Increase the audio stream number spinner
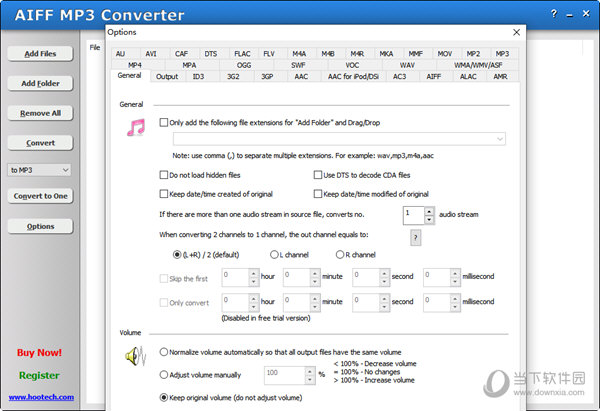 (x=429, y=211)
